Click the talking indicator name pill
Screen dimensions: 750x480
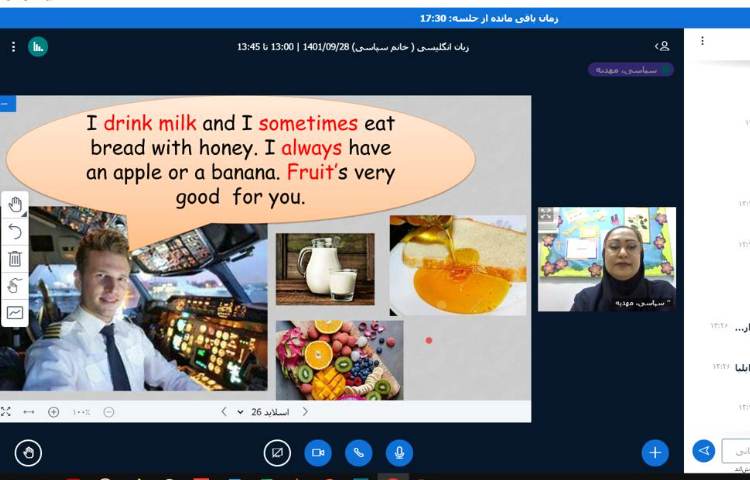tap(630, 70)
